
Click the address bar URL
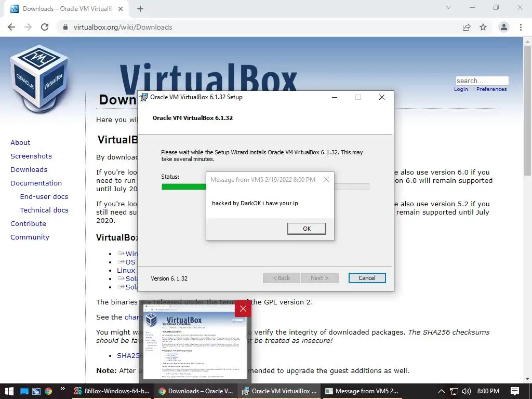(x=123, y=27)
